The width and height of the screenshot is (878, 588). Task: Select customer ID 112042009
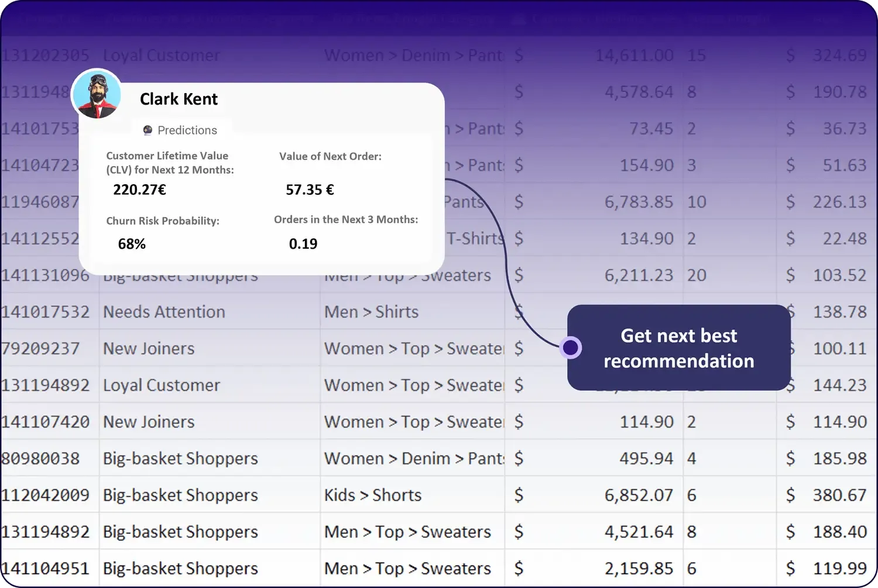pyautogui.click(x=45, y=495)
